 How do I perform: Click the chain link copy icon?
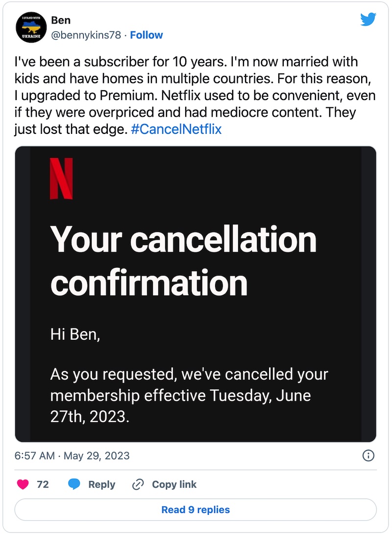(x=138, y=485)
